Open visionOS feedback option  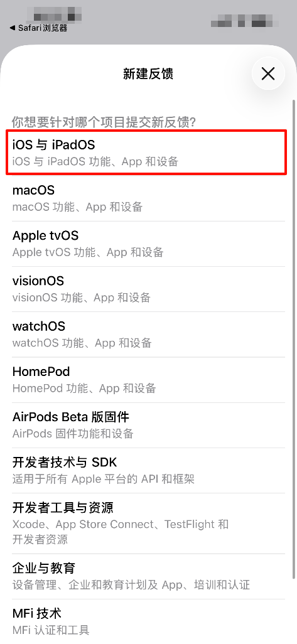148,289
